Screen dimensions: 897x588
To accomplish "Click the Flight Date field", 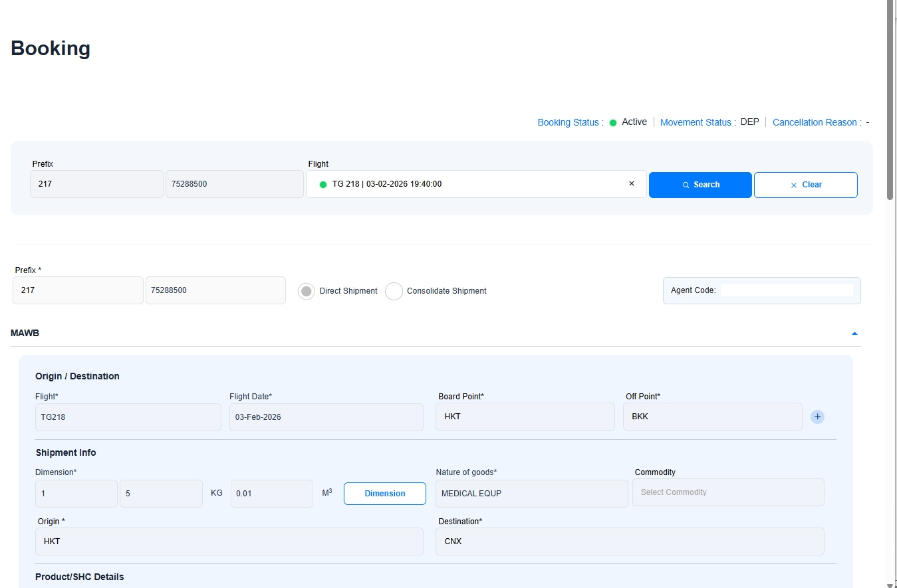I will 326,417.
